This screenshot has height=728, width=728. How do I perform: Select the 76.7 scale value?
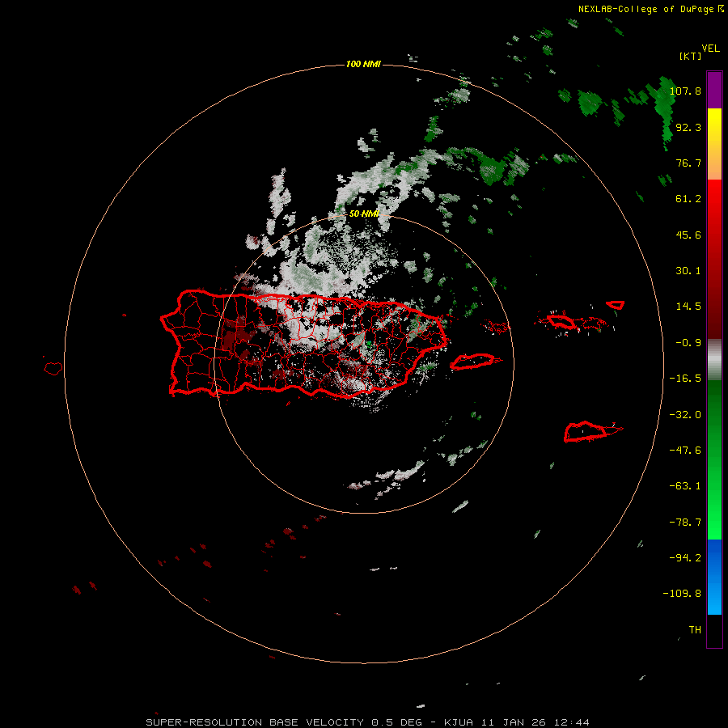tap(688, 163)
